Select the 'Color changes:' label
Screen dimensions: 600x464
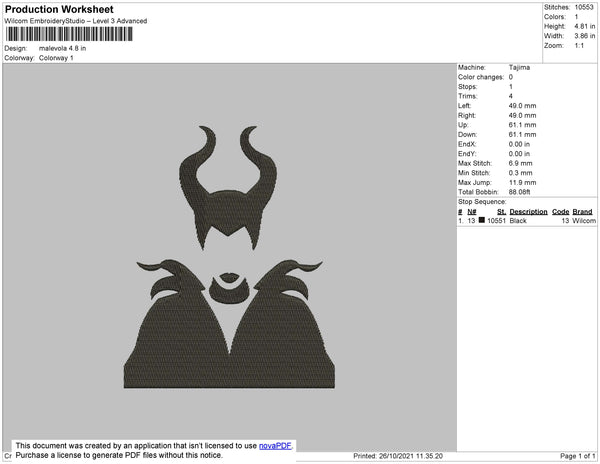(481, 77)
